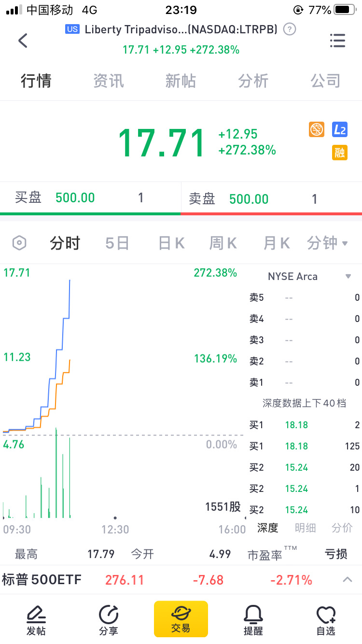Tap the 最高 17.79 value
The width and height of the screenshot is (362, 644).
click(x=101, y=554)
